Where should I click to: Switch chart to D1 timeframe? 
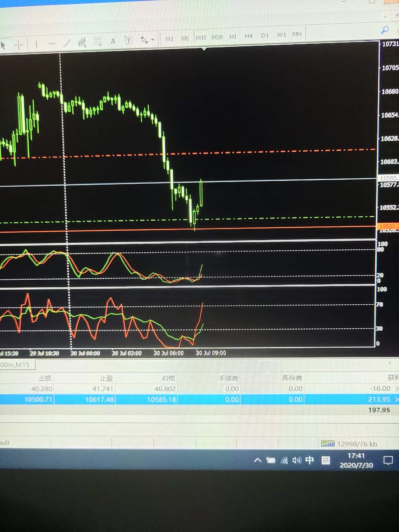265,35
